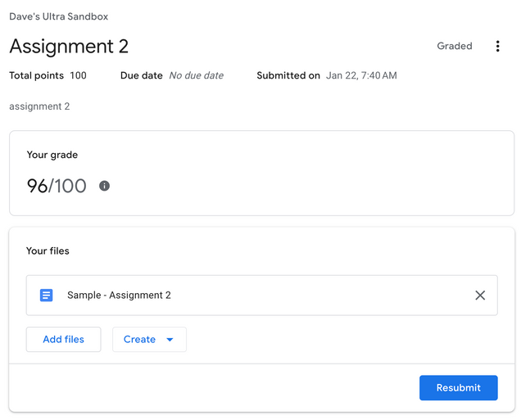The image size is (521, 420).
Task: Click the No due date text
Action: [x=196, y=75]
